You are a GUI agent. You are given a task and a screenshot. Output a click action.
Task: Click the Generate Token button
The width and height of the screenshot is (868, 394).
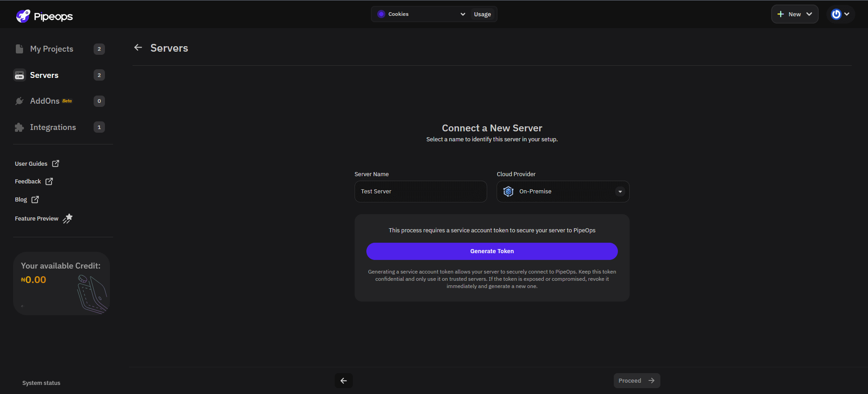[492, 251]
